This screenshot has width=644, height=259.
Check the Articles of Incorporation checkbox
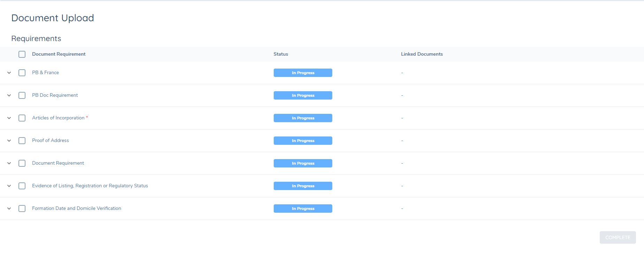[x=22, y=118]
